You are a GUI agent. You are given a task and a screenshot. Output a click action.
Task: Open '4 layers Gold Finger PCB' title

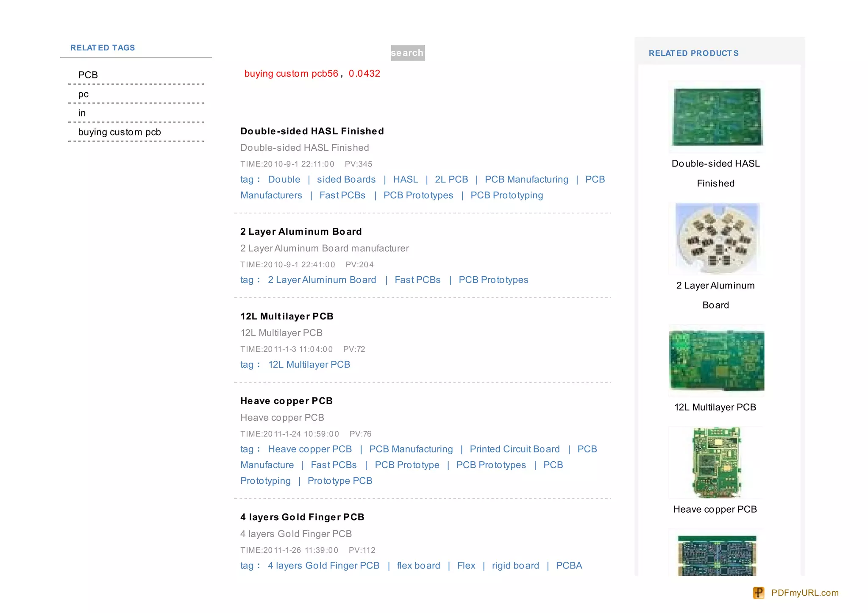click(302, 517)
